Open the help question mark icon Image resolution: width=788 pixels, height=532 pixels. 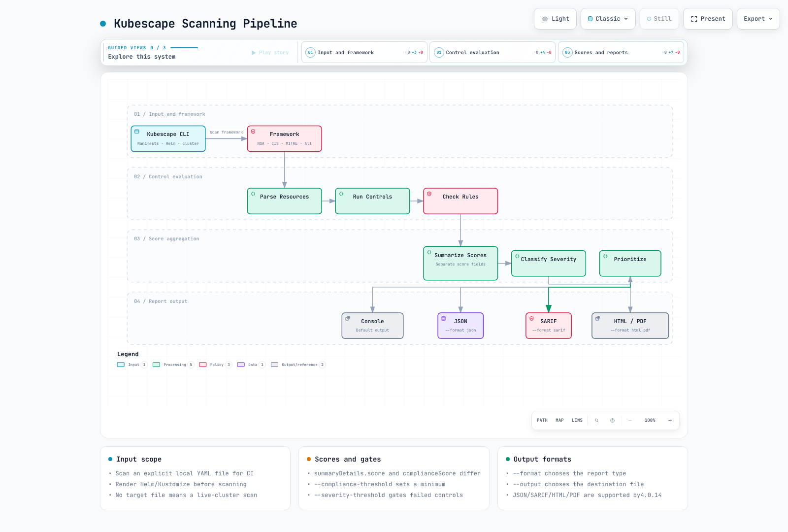[x=612, y=421]
